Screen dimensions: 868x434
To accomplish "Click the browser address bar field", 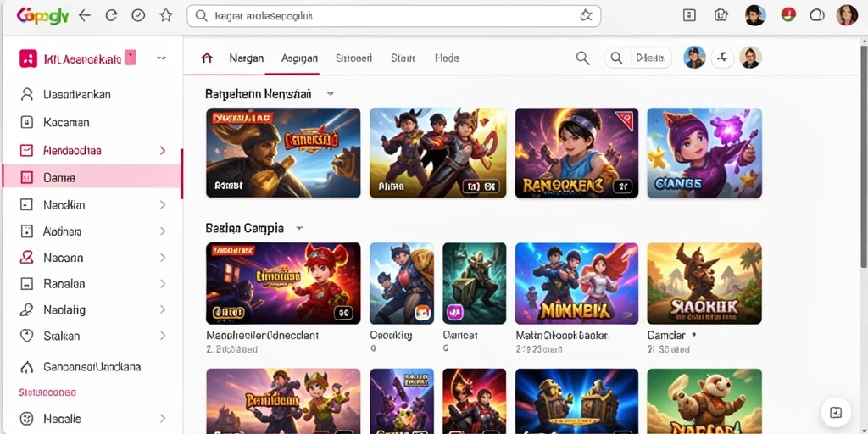I will 393,16.
